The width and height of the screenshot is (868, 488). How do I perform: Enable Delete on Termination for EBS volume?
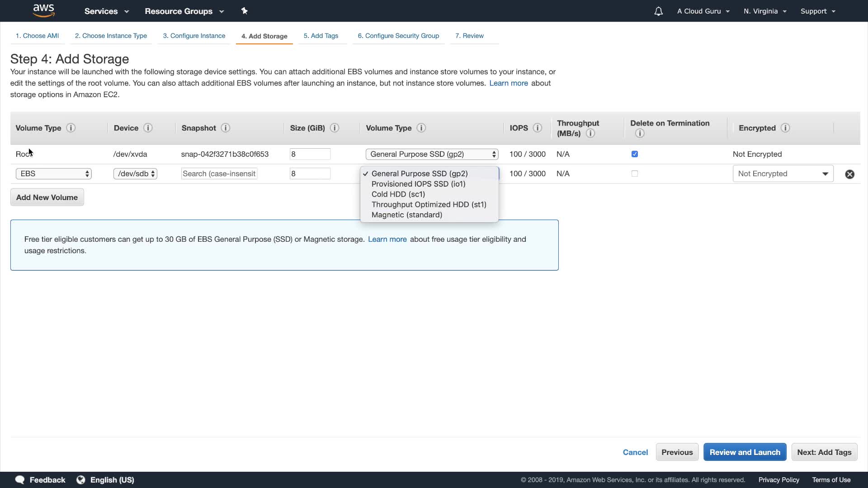(x=635, y=174)
